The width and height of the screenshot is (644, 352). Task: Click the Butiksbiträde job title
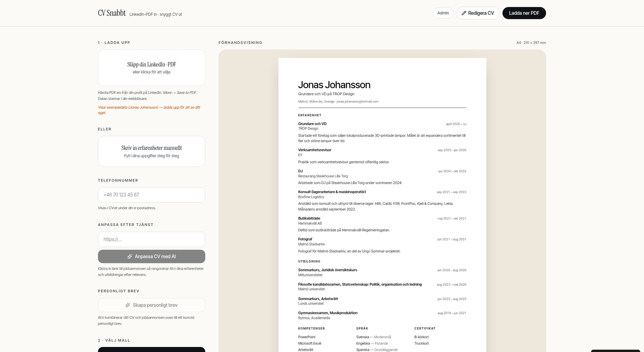pyautogui.click(x=309, y=218)
